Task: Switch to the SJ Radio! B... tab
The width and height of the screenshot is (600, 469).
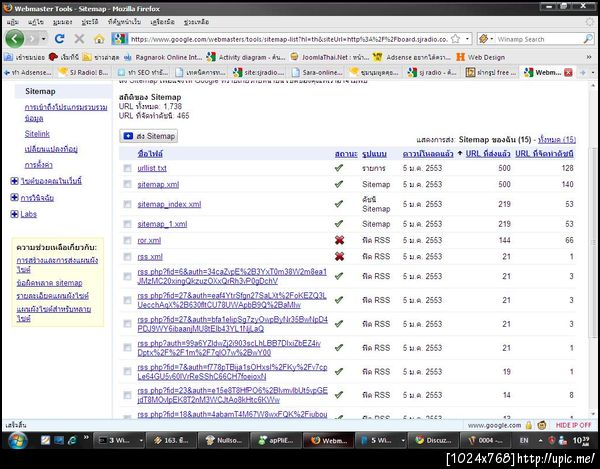Action: pyautogui.click(x=84, y=72)
